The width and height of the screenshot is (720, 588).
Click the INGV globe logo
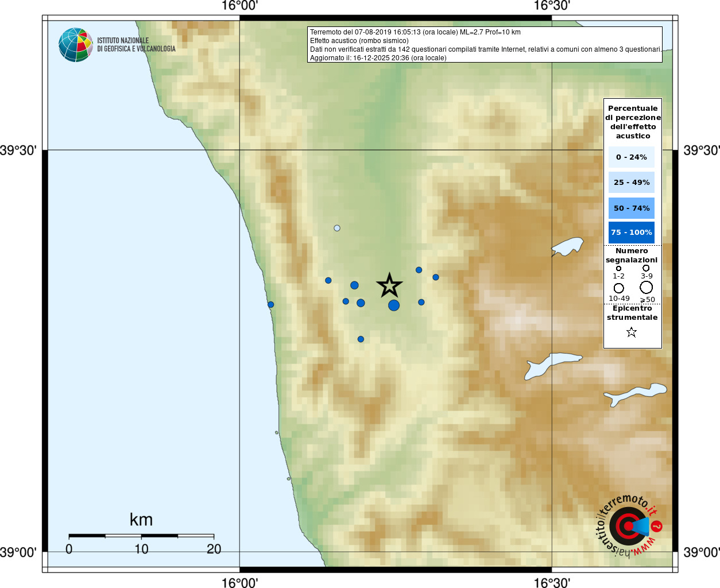(75, 45)
